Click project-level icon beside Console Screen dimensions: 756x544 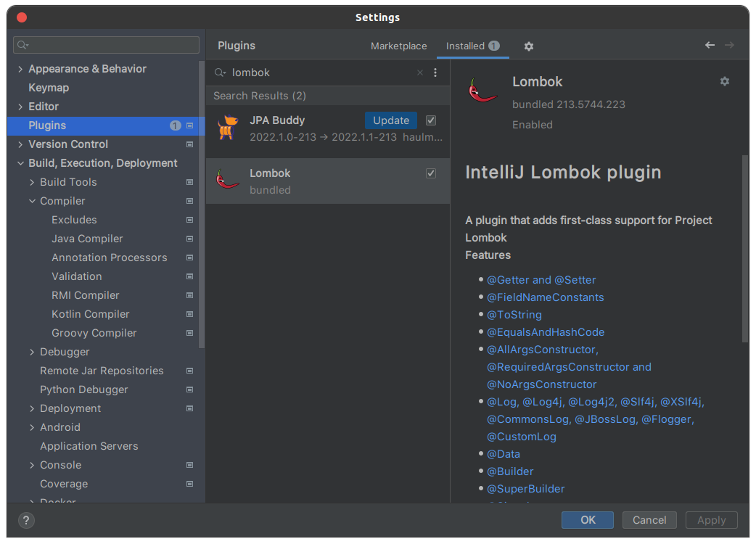pos(189,465)
